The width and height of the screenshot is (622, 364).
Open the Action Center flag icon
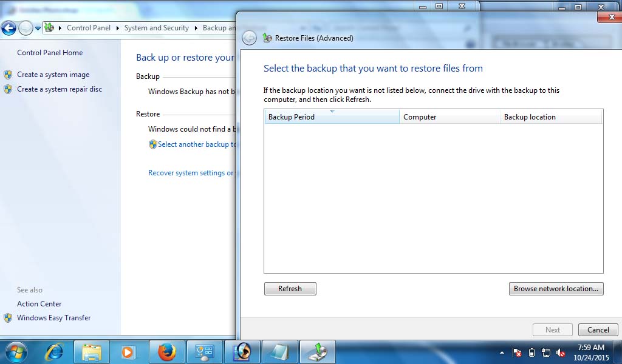[x=517, y=352]
